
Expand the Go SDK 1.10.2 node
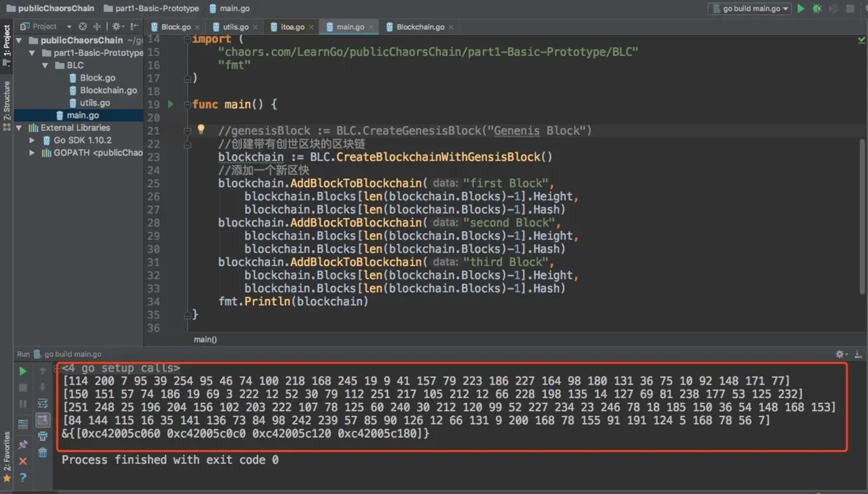[32, 141]
